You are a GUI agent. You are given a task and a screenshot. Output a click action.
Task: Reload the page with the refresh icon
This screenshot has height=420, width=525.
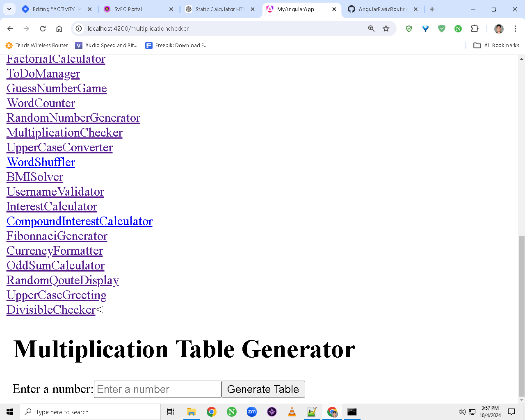43,29
